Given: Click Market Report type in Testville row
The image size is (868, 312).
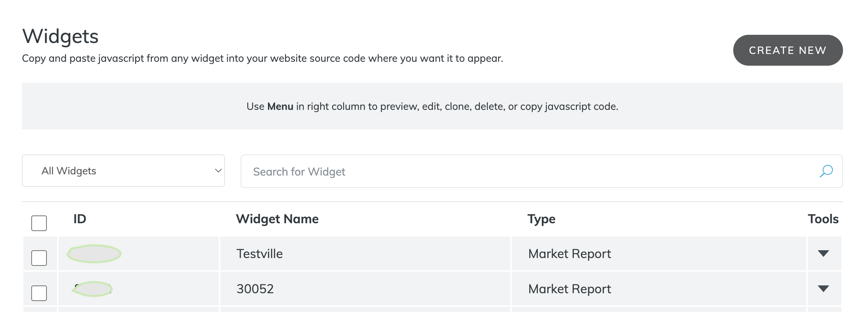Looking at the screenshot, I should point(569,254).
